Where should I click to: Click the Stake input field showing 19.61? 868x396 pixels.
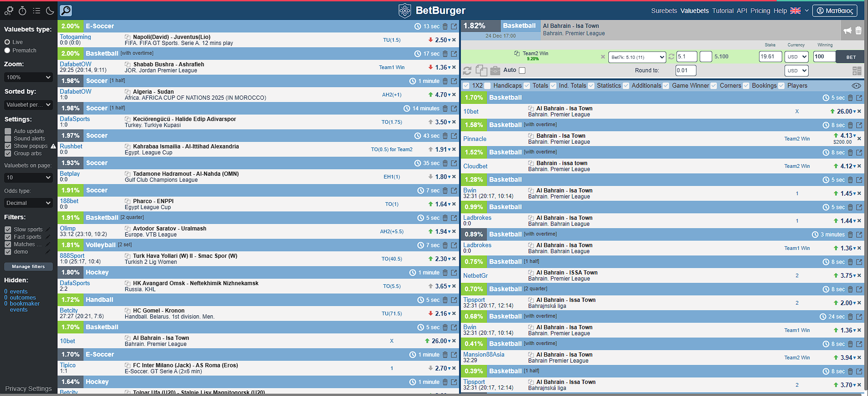coord(770,57)
